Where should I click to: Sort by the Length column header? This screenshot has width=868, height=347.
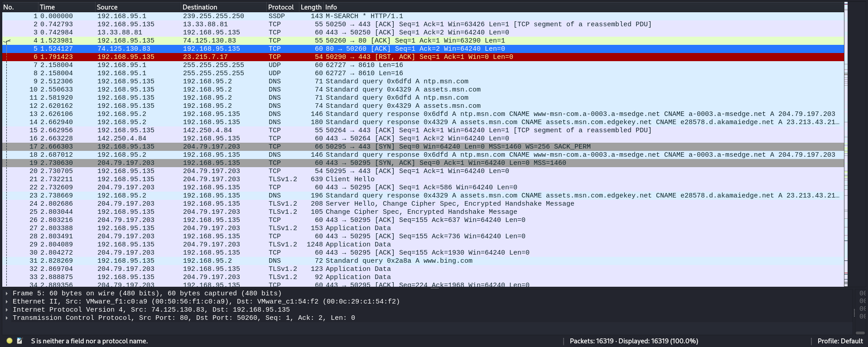coord(311,7)
